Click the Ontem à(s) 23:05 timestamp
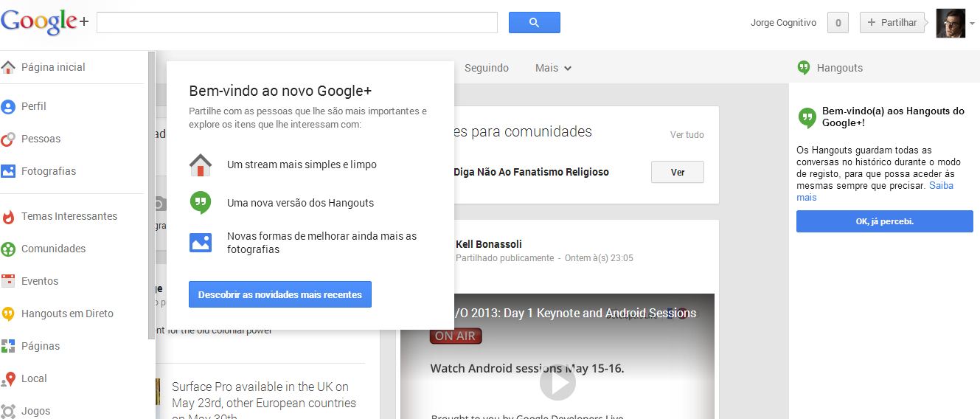The image size is (980, 419). pyautogui.click(x=599, y=258)
